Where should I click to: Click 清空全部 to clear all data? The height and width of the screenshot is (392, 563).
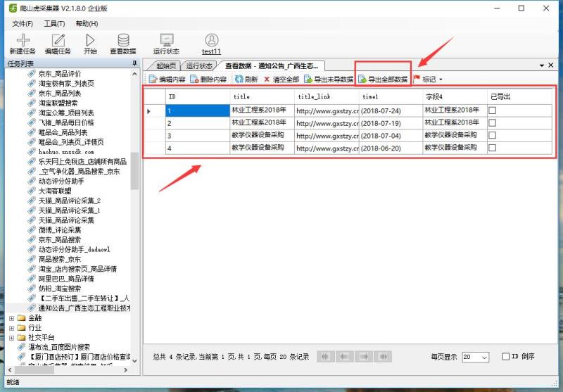281,80
